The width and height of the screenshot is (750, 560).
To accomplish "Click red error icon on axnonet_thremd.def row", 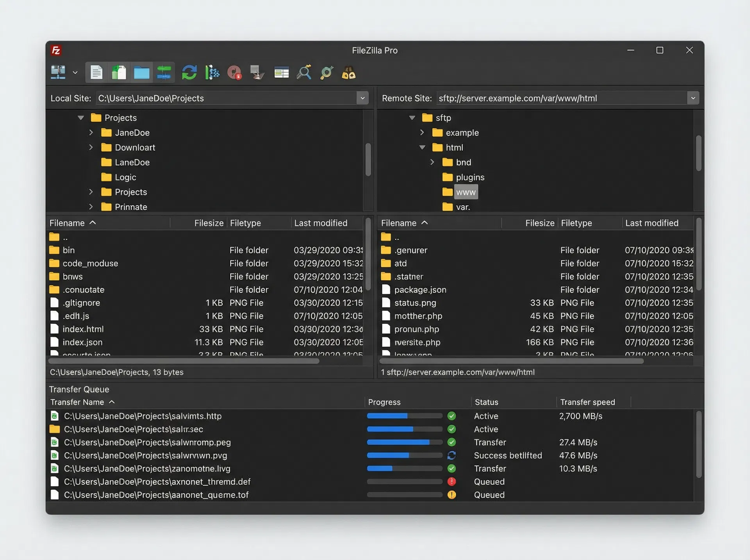I will [x=452, y=482].
